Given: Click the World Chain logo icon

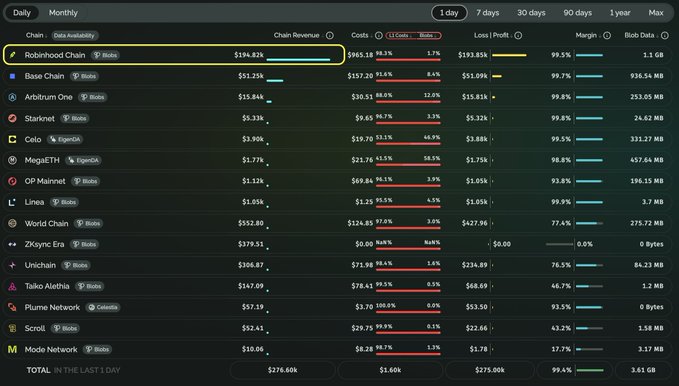Looking at the screenshot, I should pos(13,223).
